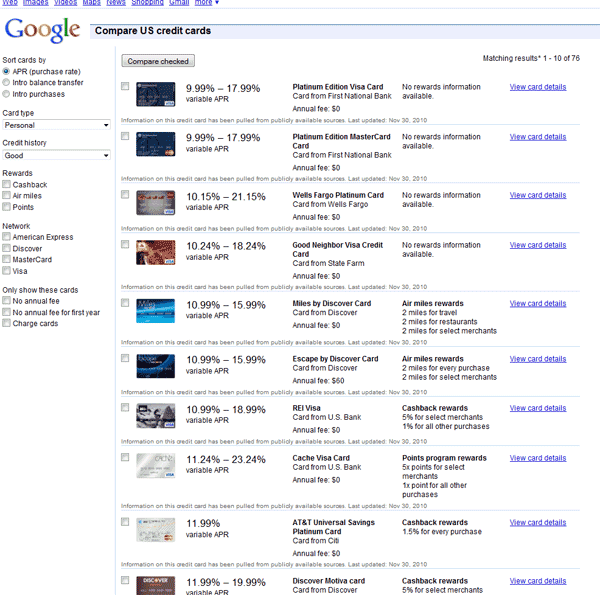The image size is (600, 595).
Task: Go to Web in top navigation
Action: click(x=10, y=2)
